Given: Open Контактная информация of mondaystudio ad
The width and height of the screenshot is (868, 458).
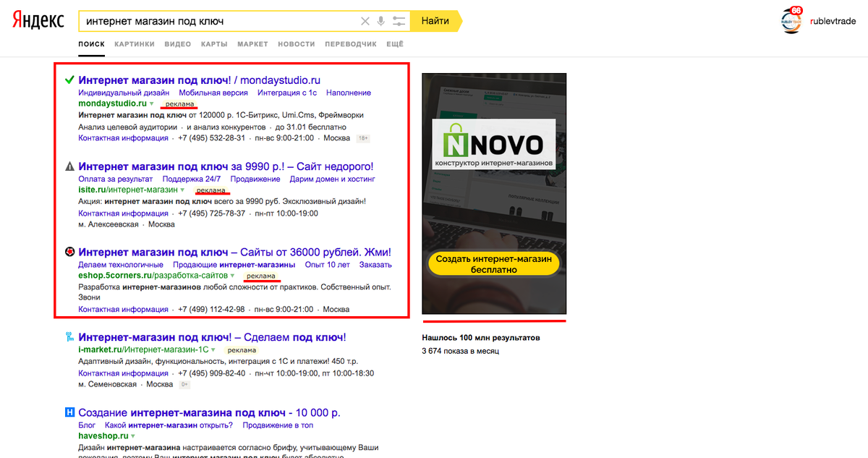Looking at the screenshot, I should [x=123, y=138].
